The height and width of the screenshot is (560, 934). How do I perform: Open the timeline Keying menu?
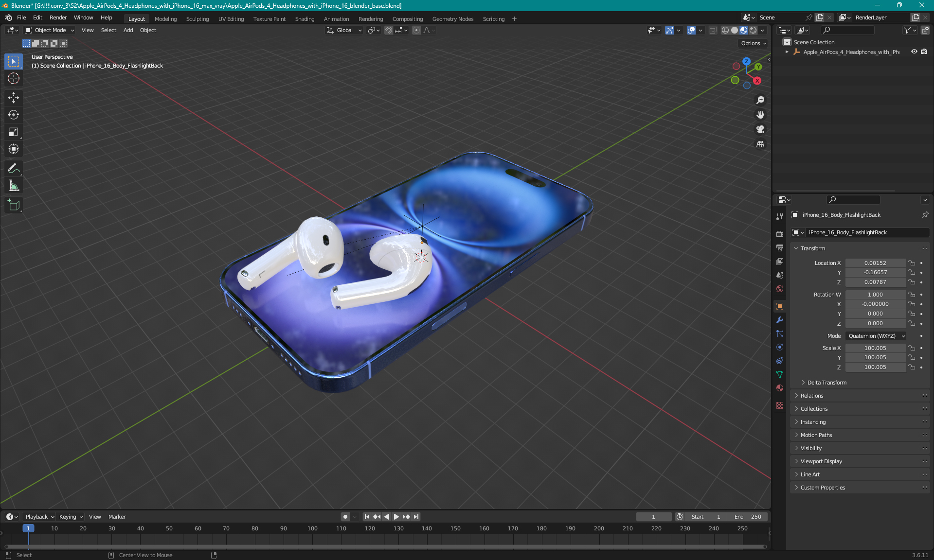pos(71,517)
